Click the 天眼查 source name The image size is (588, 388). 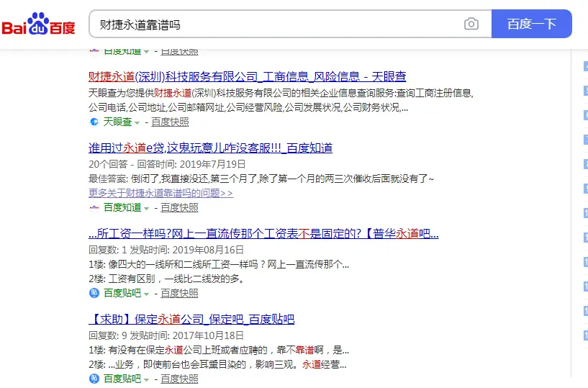click(117, 122)
